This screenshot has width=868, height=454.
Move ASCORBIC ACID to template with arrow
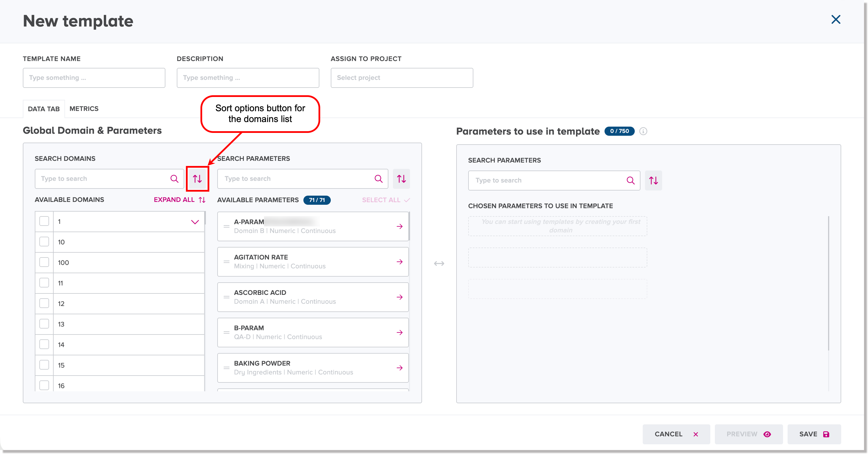[399, 297]
